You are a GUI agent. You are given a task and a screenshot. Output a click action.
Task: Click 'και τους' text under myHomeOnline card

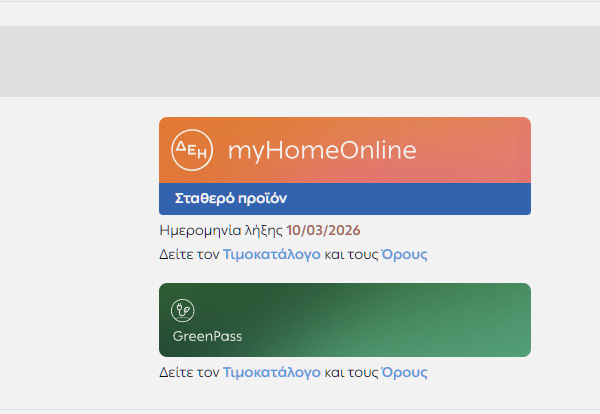pyautogui.click(x=351, y=254)
